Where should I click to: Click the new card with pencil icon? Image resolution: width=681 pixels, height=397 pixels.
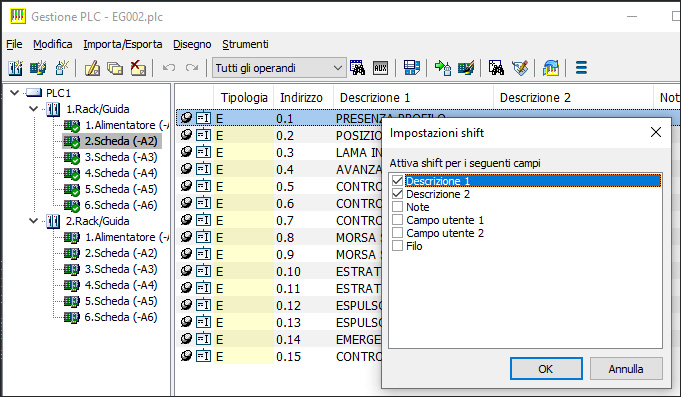coord(38,68)
